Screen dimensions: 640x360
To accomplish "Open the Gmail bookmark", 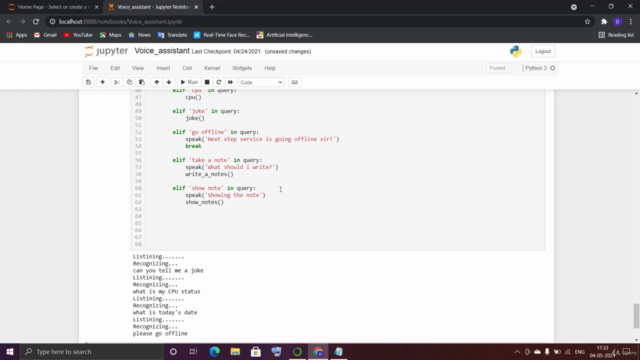I will click(45, 35).
